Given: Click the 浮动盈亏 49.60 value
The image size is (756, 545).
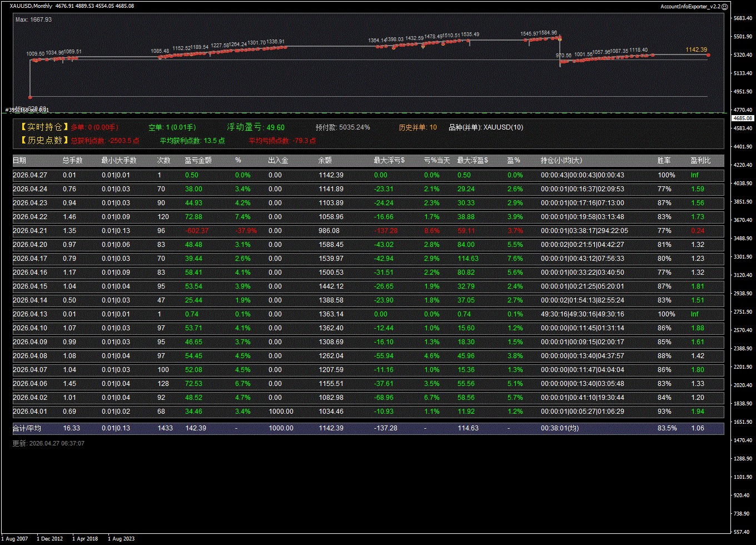Looking at the screenshot, I should click(275, 127).
